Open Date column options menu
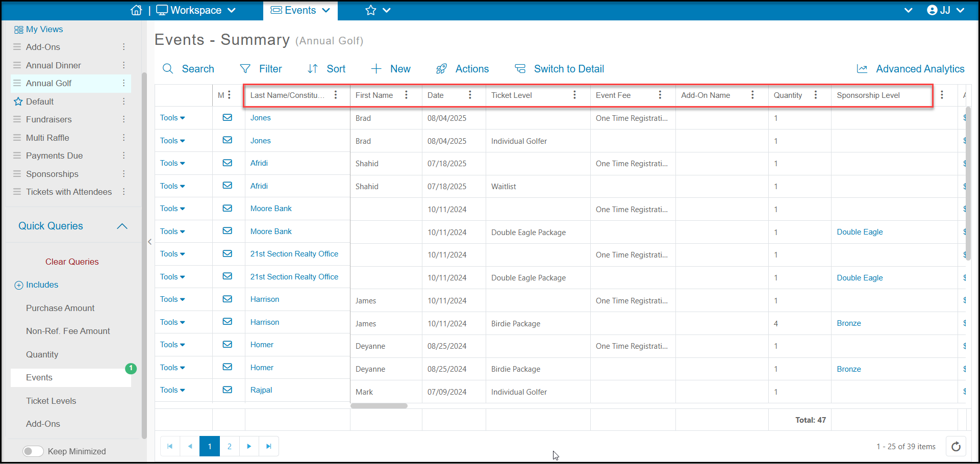 pos(470,95)
